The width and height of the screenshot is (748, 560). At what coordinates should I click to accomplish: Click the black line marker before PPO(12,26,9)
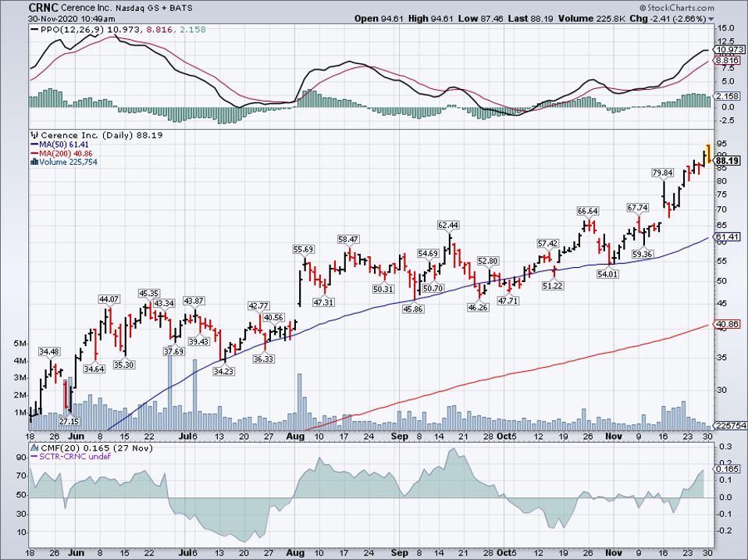pyautogui.click(x=34, y=30)
